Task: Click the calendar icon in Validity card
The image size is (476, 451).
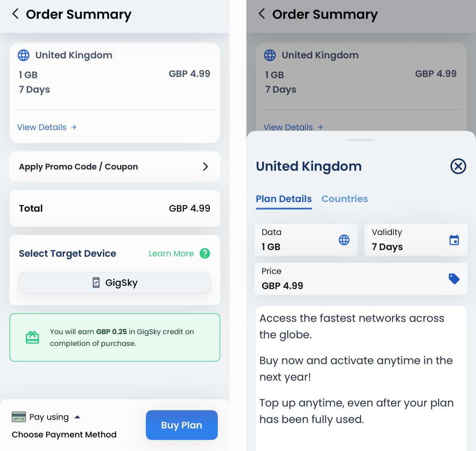Action: pos(454,240)
